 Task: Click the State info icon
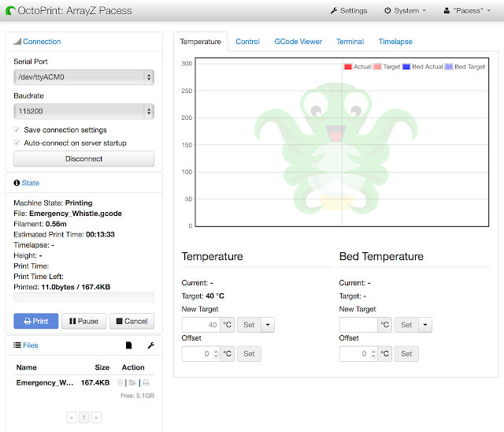click(17, 183)
